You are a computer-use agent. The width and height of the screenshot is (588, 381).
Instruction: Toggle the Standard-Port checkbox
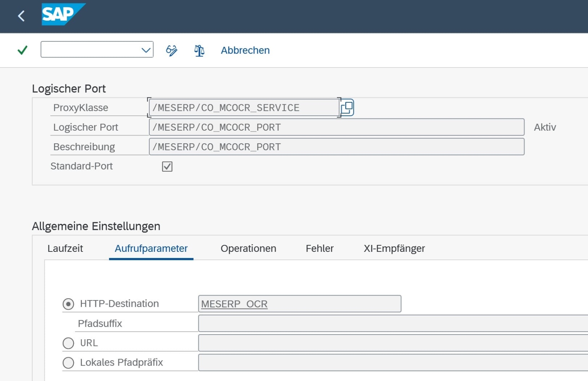167,166
